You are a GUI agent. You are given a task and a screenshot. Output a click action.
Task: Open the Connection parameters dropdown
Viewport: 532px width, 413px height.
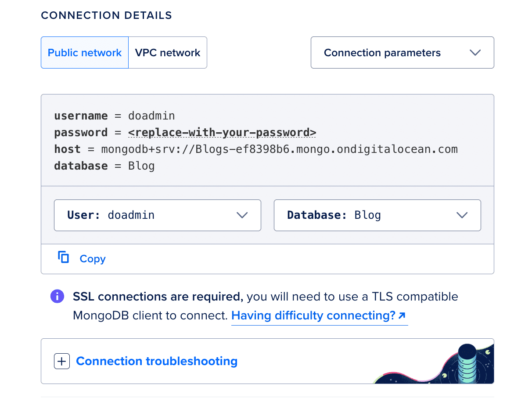403,53
